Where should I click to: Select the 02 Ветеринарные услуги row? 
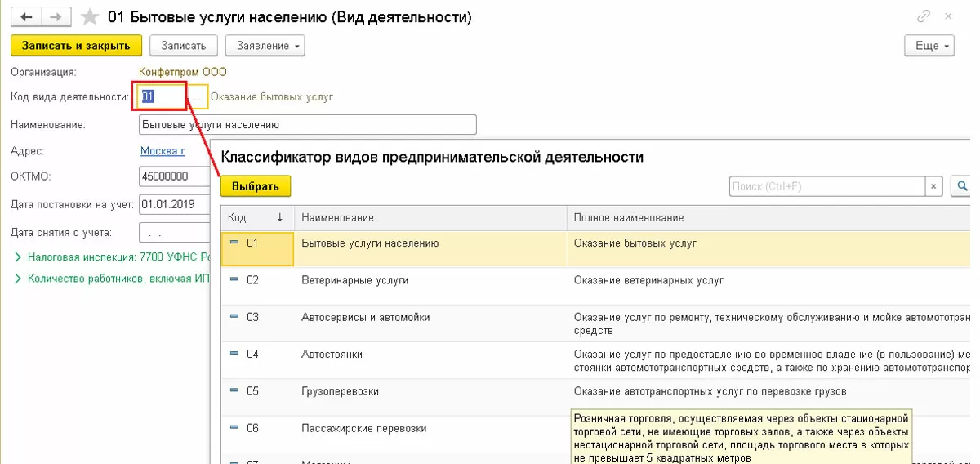(x=355, y=280)
